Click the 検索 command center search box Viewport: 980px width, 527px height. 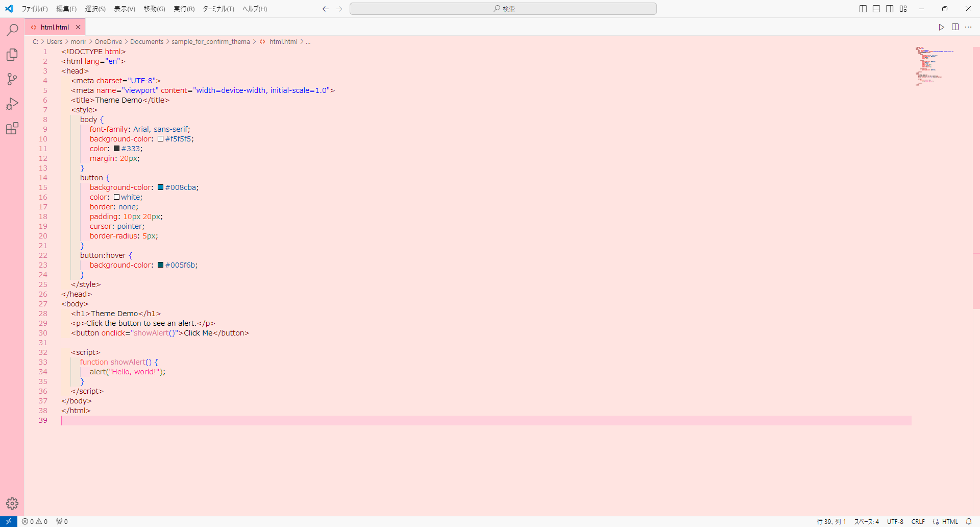tap(503, 9)
